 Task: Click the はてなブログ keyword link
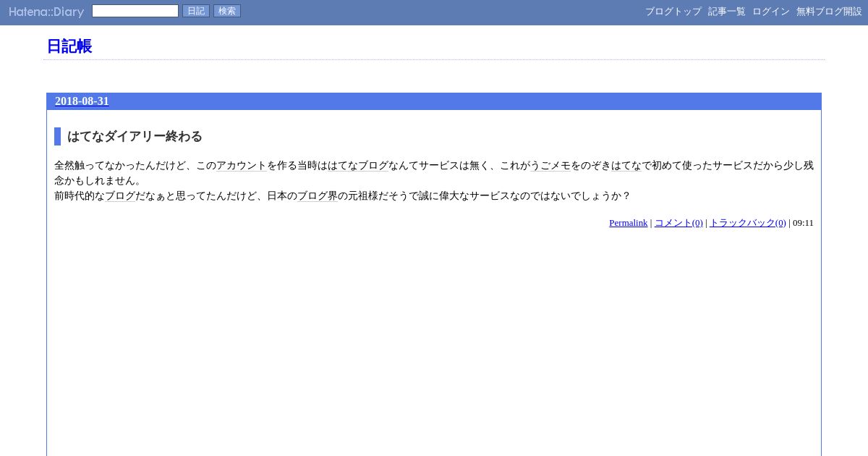click(358, 166)
